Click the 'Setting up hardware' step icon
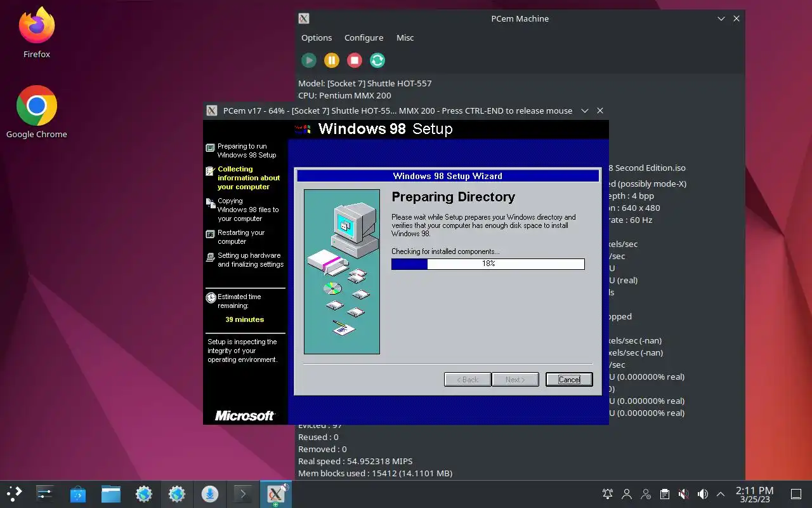This screenshot has width=812, height=508. click(x=211, y=257)
